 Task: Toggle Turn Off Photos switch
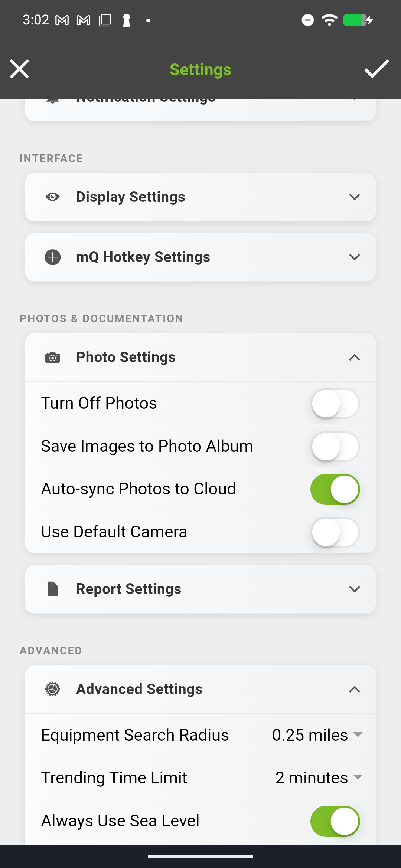(x=335, y=403)
